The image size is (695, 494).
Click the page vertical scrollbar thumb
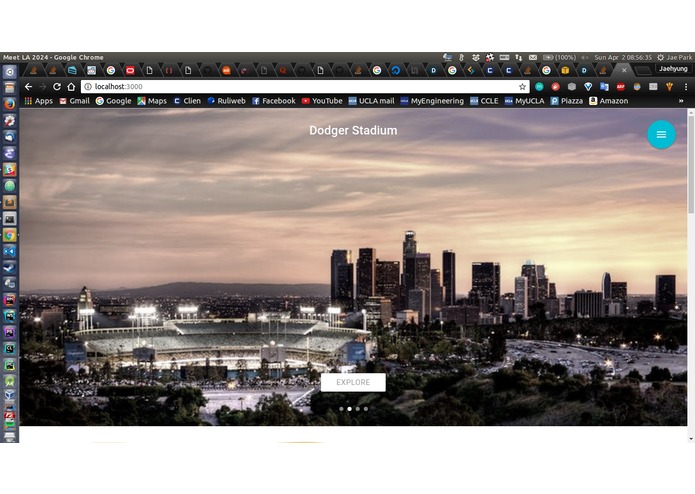(x=691, y=165)
